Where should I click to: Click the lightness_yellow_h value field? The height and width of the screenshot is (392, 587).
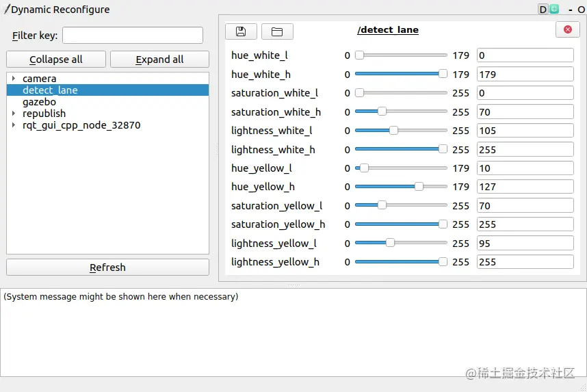click(525, 262)
